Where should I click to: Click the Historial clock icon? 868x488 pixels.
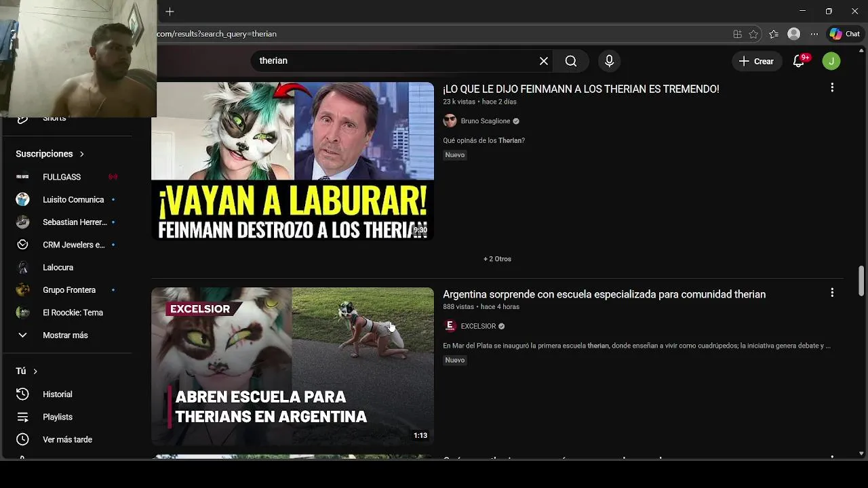click(x=22, y=394)
